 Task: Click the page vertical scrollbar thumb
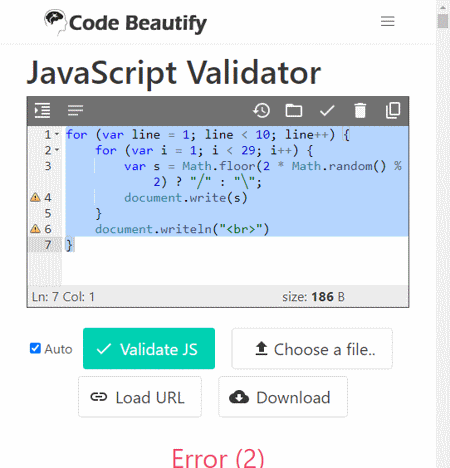[443, 21]
